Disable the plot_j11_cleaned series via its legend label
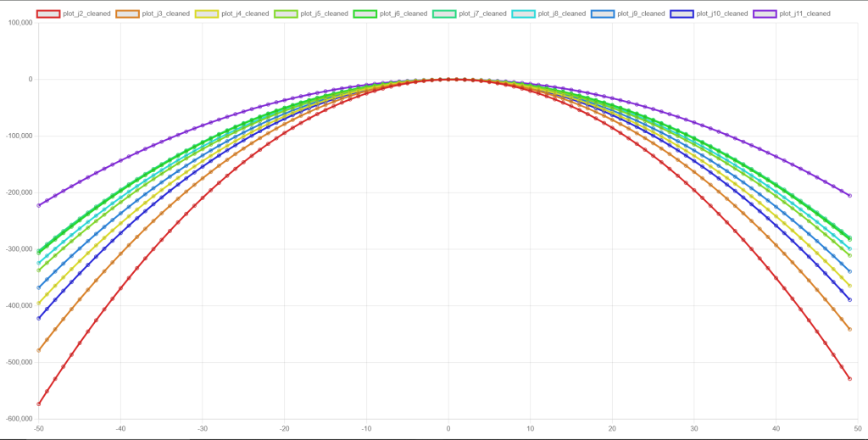The image size is (868, 440). point(804,14)
